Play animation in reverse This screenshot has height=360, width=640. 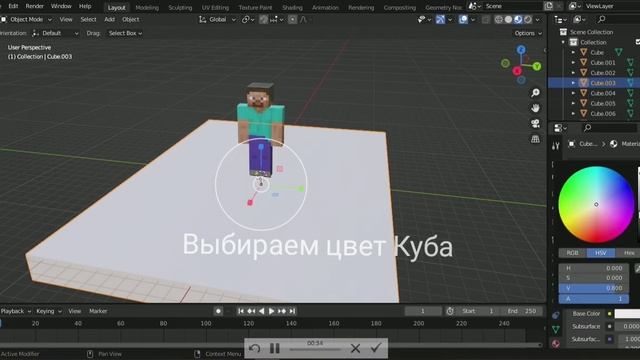tap(261, 311)
